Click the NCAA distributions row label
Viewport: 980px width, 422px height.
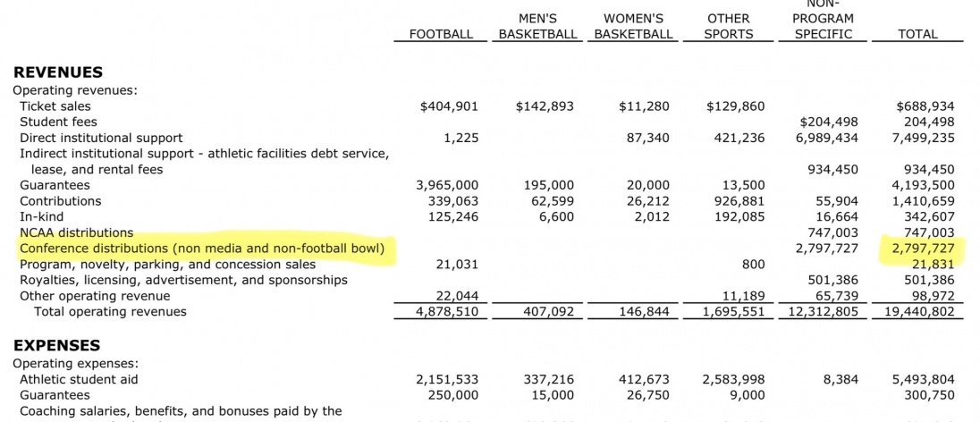tap(76, 232)
